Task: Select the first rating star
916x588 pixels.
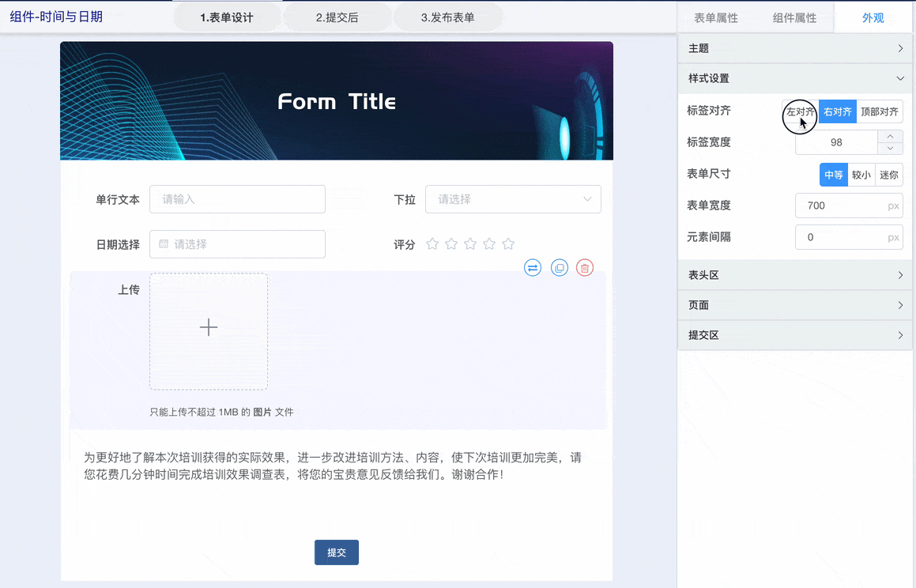Action: 432,244
